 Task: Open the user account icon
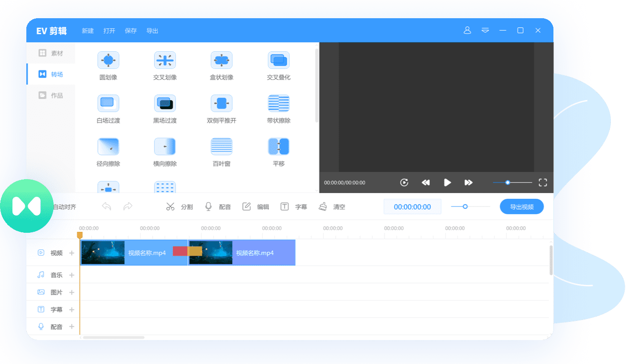[467, 30]
